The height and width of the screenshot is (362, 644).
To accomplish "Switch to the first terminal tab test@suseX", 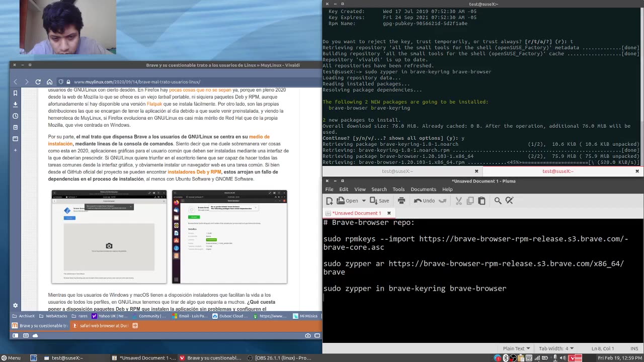I will coord(397,171).
